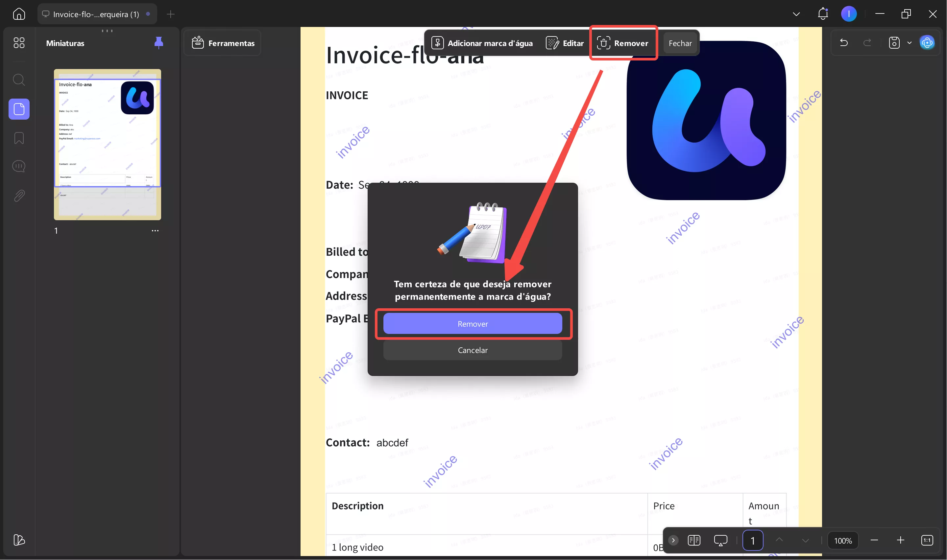Viewport: 947px width, 560px height.
Task: Open the attachments paperclip panel
Action: coord(19,196)
